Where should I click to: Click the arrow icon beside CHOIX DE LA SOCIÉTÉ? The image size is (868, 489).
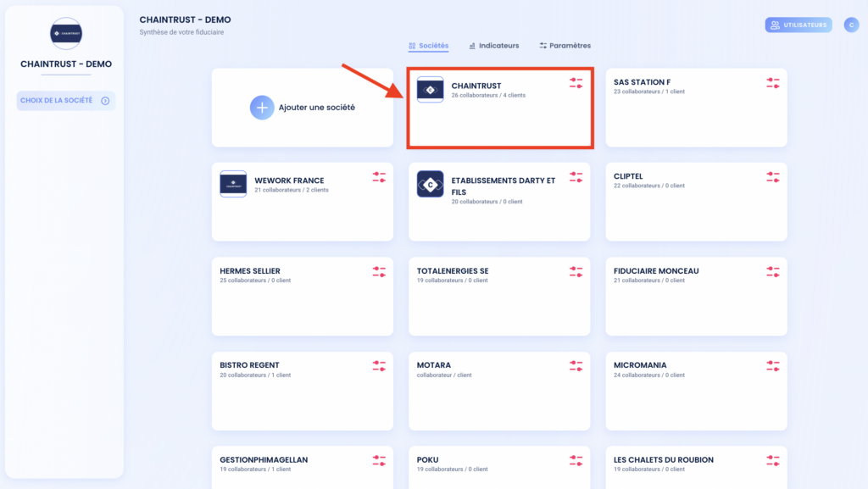click(x=105, y=101)
